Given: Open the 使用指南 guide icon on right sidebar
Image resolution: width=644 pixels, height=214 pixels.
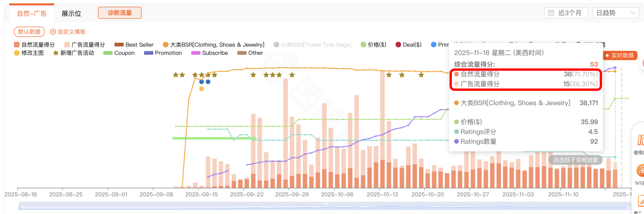Looking at the screenshot, I should [640, 141].
